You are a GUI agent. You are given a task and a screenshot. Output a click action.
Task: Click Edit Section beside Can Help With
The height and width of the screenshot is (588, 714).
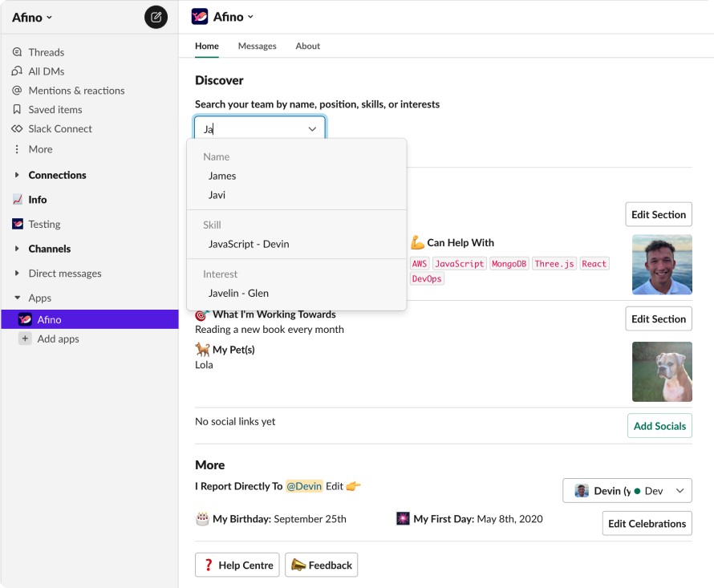coord(659,214)
